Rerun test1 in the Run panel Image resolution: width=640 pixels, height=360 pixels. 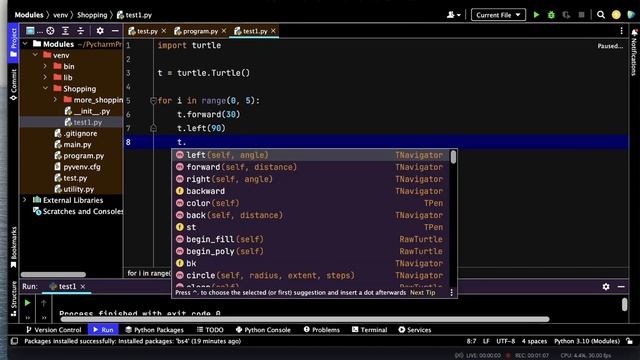click(x=27, y=303)
